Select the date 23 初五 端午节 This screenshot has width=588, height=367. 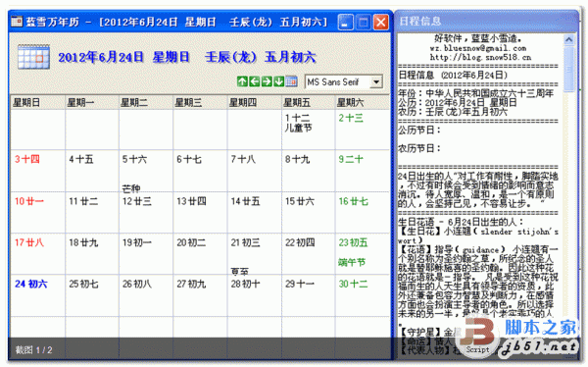pyautogui.click(x=363, y=254)
